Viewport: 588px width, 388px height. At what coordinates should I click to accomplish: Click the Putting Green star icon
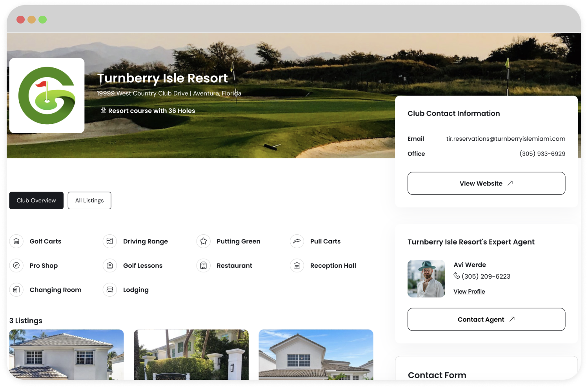coord(203,241)
